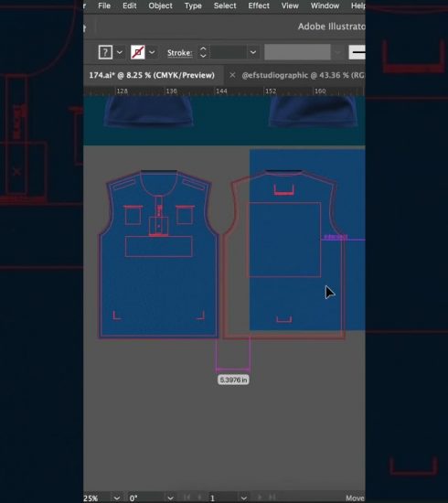Image resolution: width=448 pixels, height=503 pixels.
Task: Click the Stroke color swatch with red slash
Action: (138, 52)
